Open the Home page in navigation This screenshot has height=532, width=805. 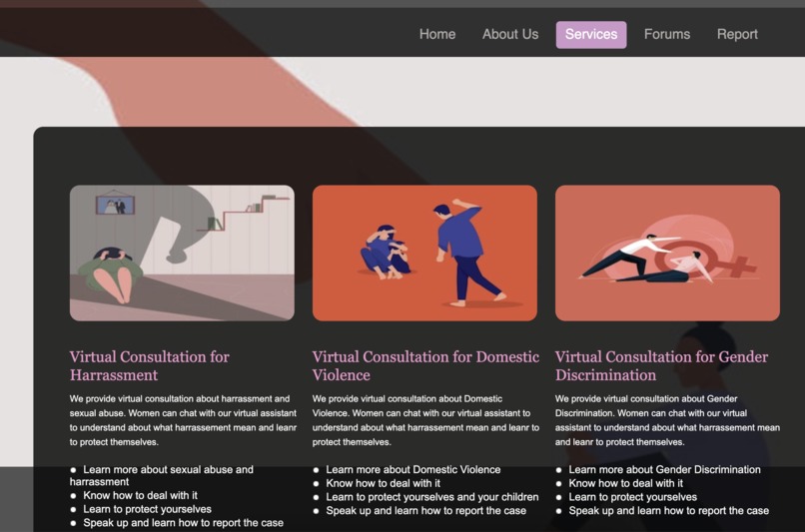pos(436,34)
